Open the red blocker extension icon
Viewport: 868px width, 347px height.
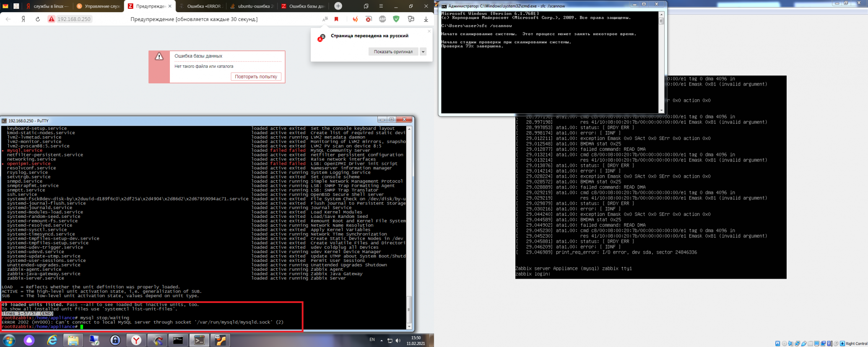369,19
